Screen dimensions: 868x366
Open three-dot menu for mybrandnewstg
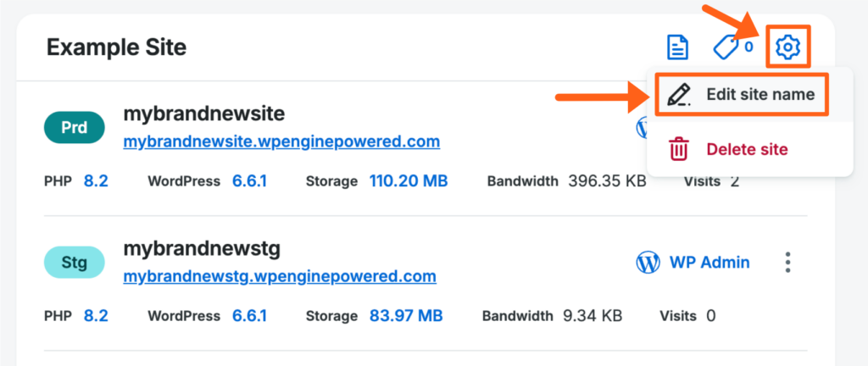coord(788,263)
